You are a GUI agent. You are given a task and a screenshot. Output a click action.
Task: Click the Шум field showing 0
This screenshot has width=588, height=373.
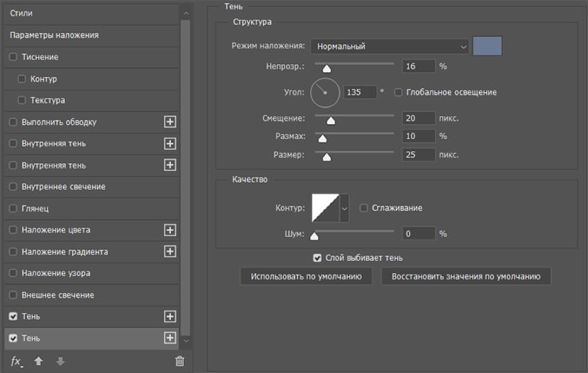click(x=418, y=234)
